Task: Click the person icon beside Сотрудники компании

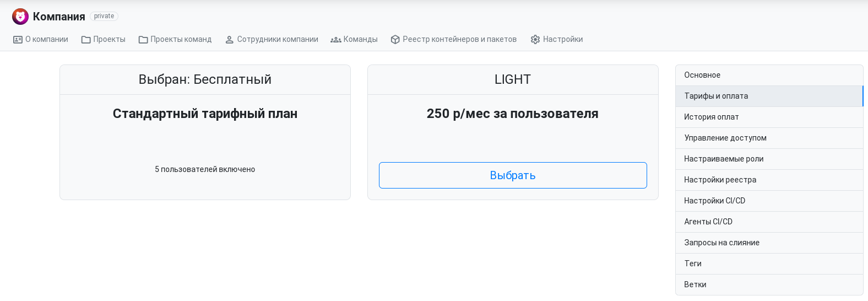Action: (x=230, y=40)
